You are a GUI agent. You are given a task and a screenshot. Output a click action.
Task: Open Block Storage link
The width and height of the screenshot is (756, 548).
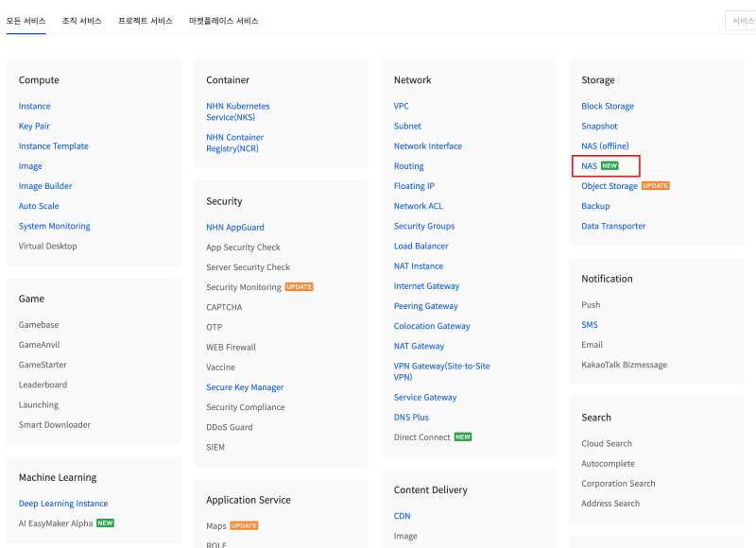(x=608, y=106)
